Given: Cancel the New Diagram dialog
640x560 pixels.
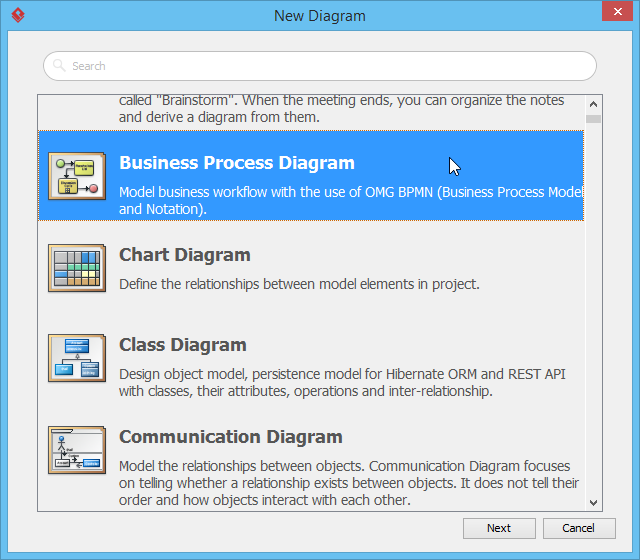Looking at the screenshot, I should click(579, 528).
